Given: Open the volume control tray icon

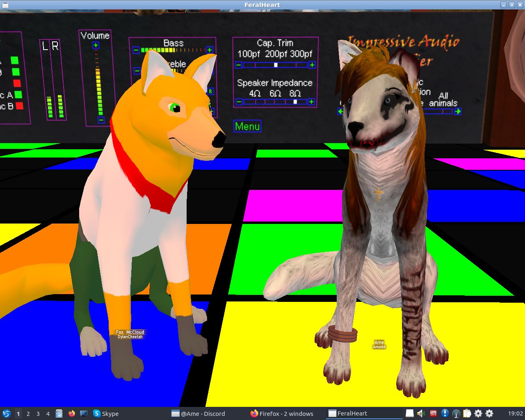Looking at the screenshot, I should click(421, 413).
